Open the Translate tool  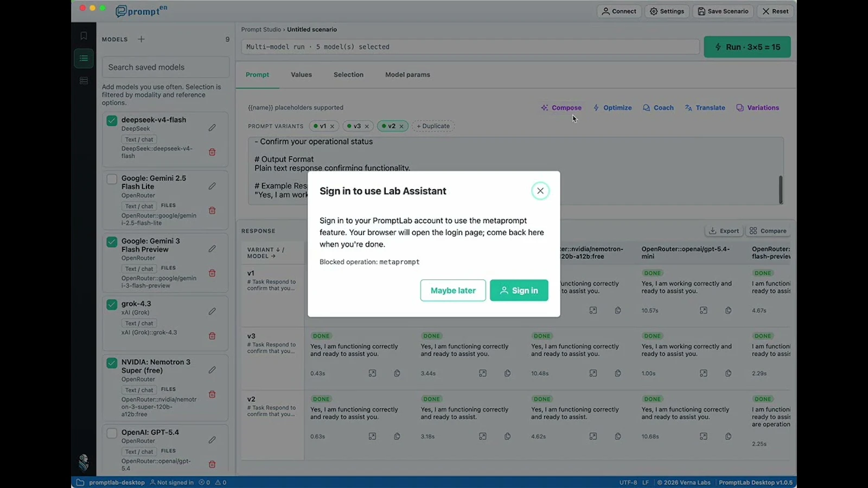coord(705,108)
